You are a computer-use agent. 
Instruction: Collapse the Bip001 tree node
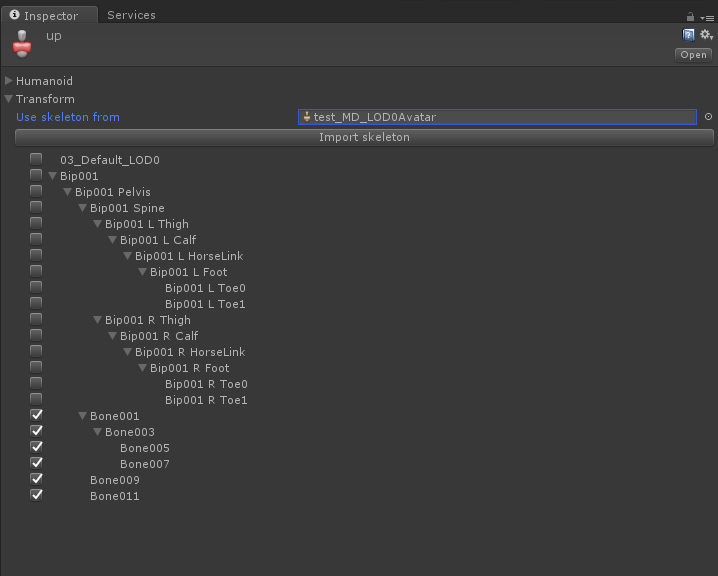53,176
